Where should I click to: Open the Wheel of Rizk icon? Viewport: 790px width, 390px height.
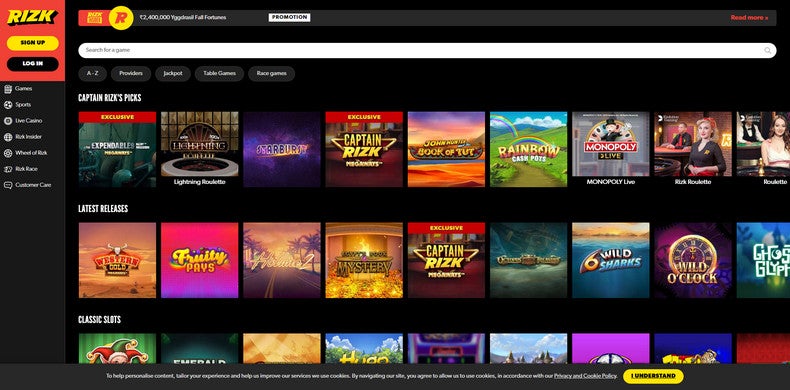[x=8, y=153]
